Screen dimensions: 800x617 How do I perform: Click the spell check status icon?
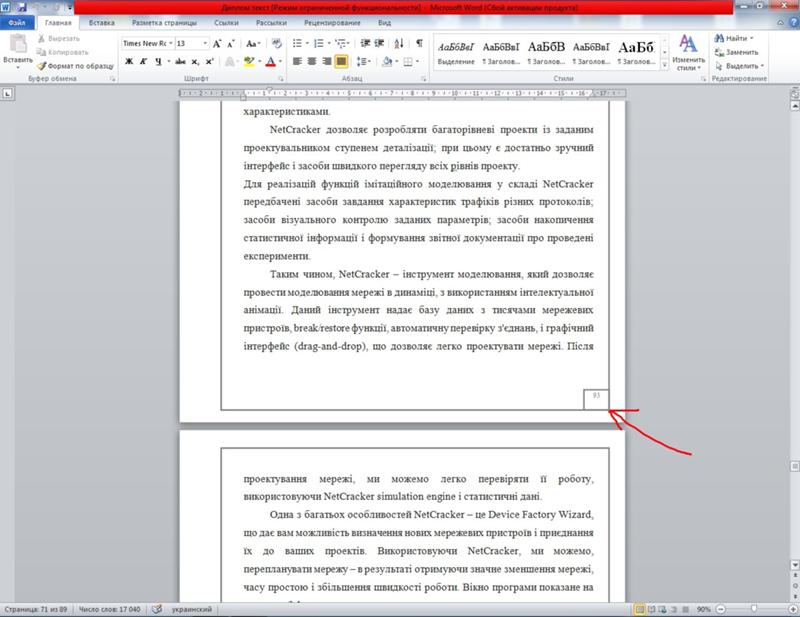pos(157,609)
